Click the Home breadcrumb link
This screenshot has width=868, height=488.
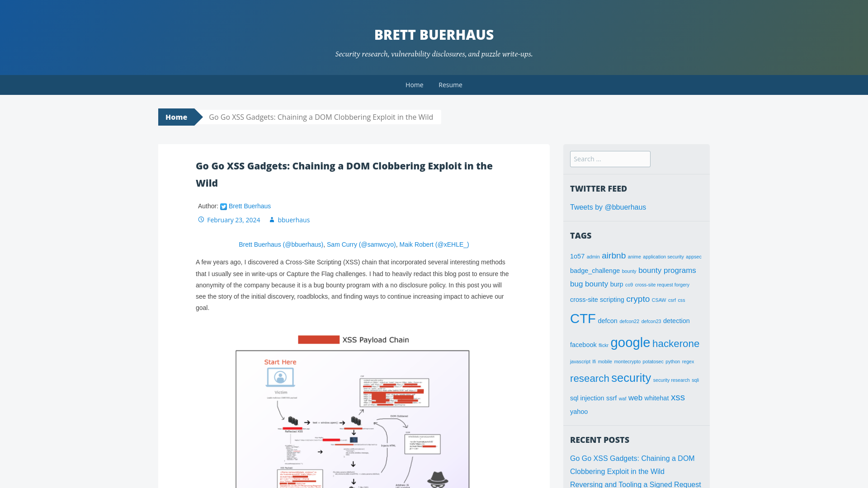(x=176, y=117)
